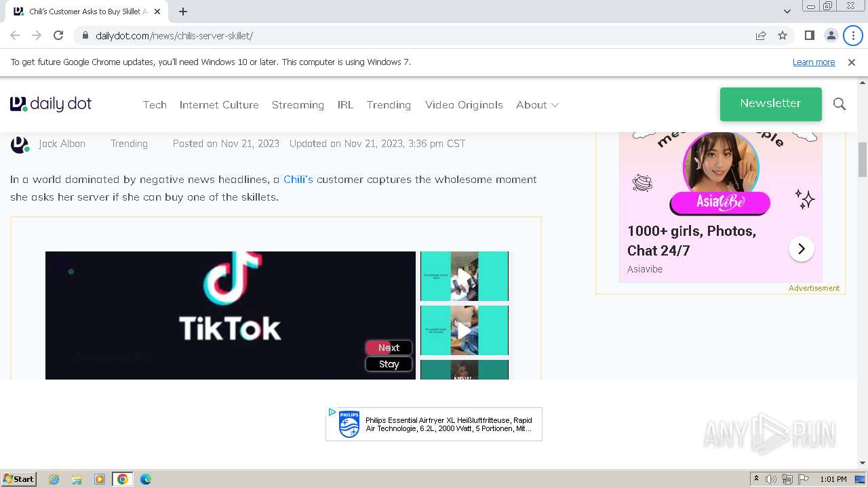This screenshot has width=868, height=488.
Task: Open the Video Originals section
Action: click(464, 104)
